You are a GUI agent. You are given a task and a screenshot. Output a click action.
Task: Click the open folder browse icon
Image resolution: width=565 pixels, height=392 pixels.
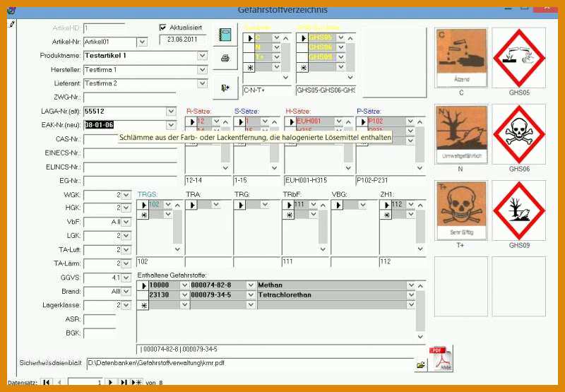[420, 365]
